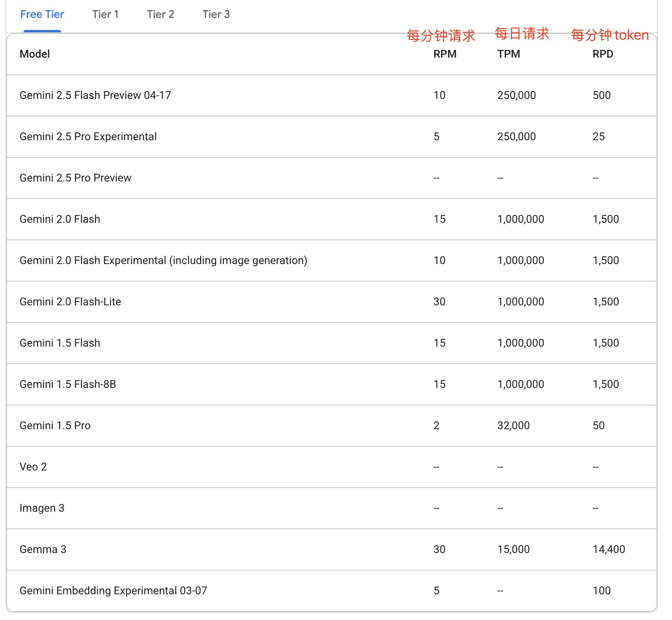
Task: Click RPM value 5 for Gemini 2.5 Pro Experimental
Action: (x=436, y=136)
